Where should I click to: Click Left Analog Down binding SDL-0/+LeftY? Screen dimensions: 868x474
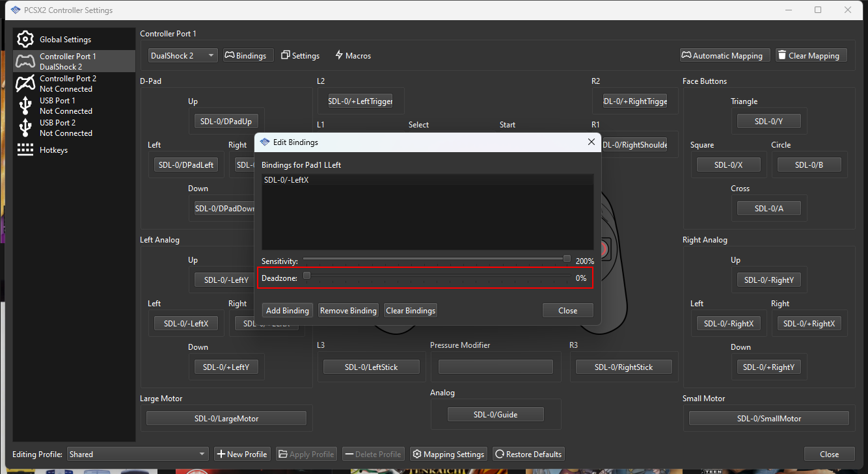226,367
